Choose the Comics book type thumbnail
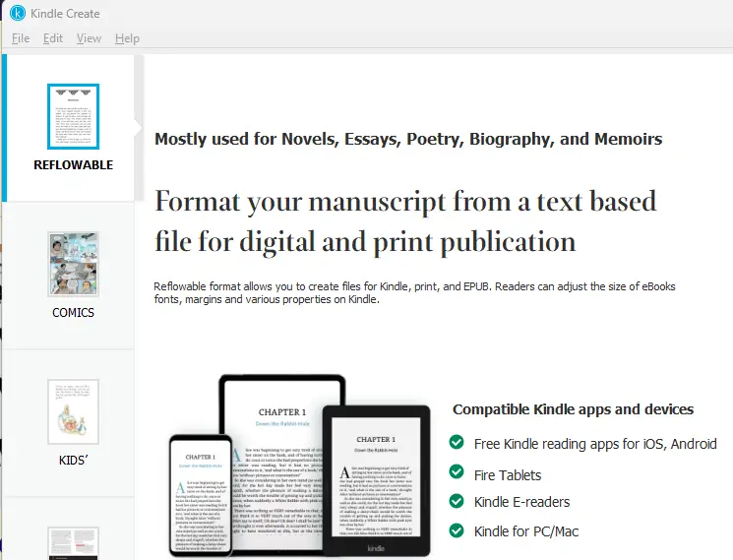Screen dimensions: 733x560 point(73,265)
